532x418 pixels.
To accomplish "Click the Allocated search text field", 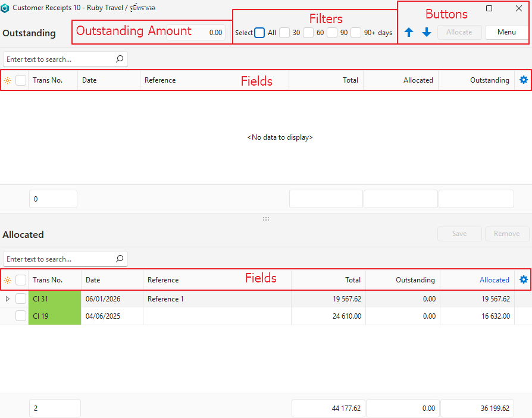I will 58,259.
